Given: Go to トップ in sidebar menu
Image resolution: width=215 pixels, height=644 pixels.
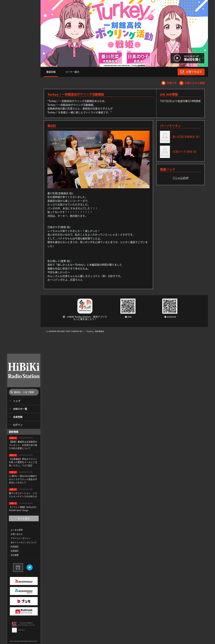Looking at the screenshot, I should pos(24,401).
